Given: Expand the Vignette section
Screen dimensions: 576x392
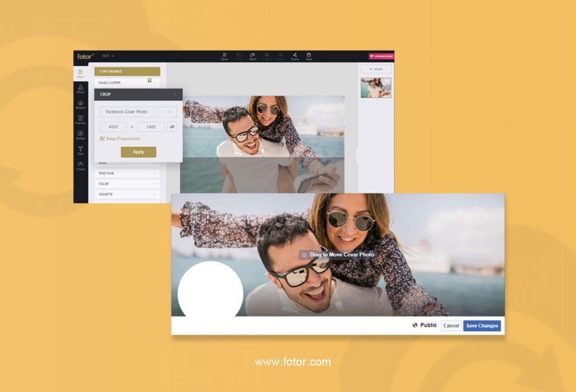Looking at the screenshot, I should pos(127,195).
